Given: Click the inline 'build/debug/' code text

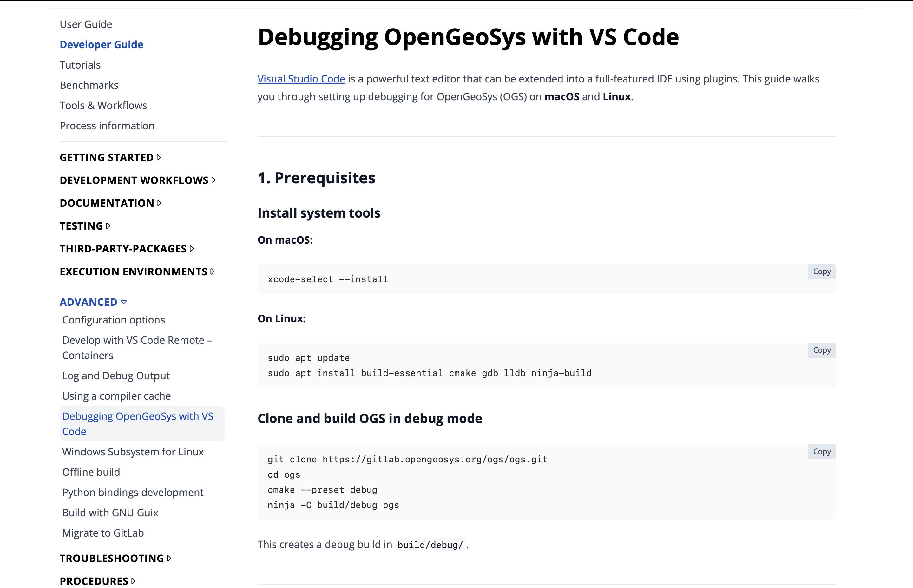Looking at the screenshot, I should 430,545.
